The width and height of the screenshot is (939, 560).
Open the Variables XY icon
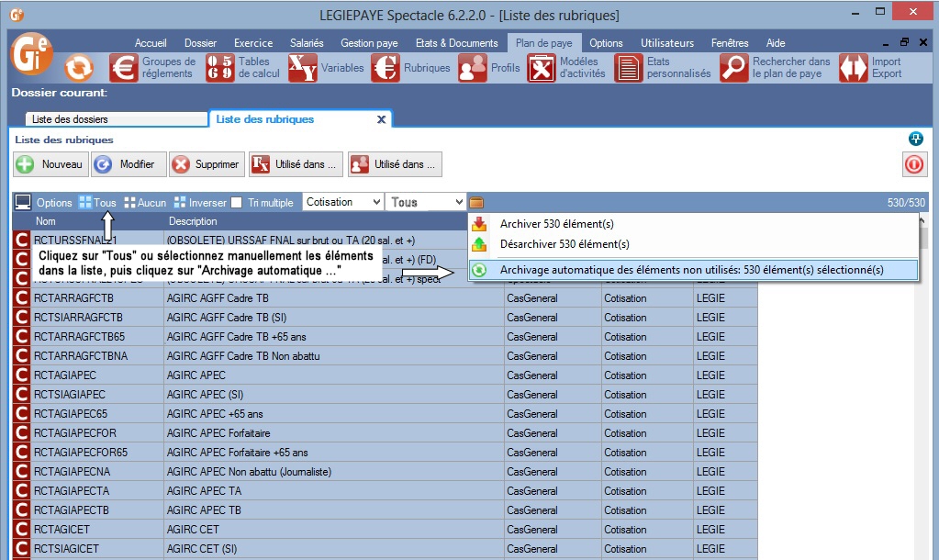click(x=302, y=68)
